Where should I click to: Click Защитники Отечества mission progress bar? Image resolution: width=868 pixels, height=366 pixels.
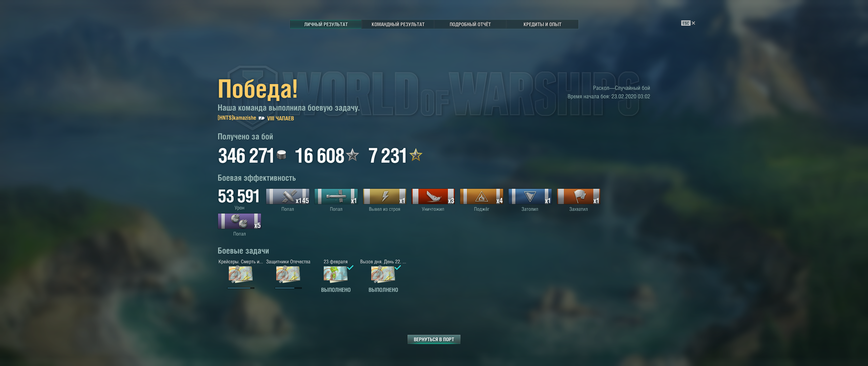(288, 288)
